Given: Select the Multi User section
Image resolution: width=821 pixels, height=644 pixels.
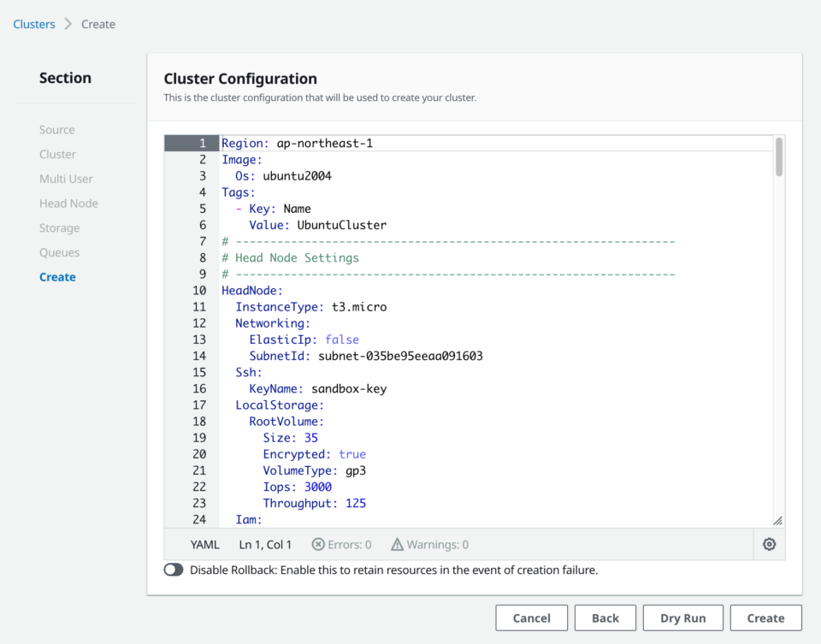Looking at the screenshot, I should tap(64, 178).
